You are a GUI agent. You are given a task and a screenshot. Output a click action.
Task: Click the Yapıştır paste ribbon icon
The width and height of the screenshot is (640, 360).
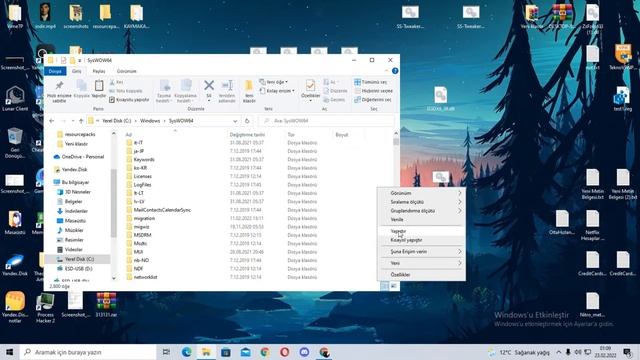99,89
